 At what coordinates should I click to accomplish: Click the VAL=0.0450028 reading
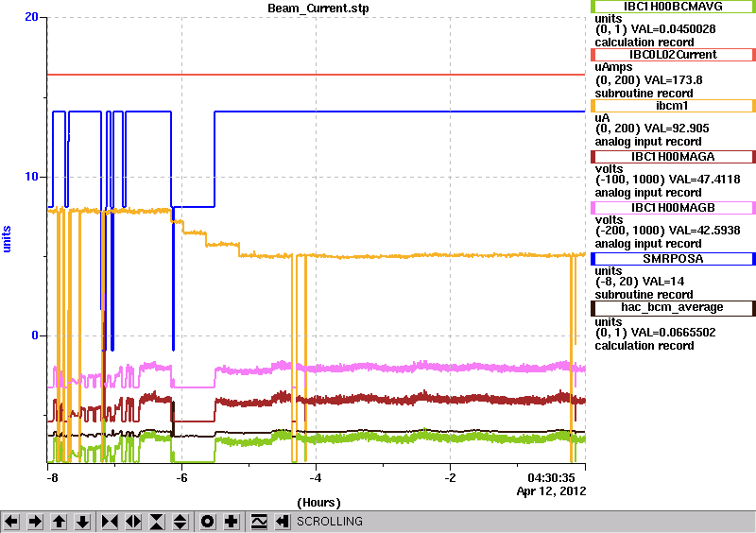[673, 29]
